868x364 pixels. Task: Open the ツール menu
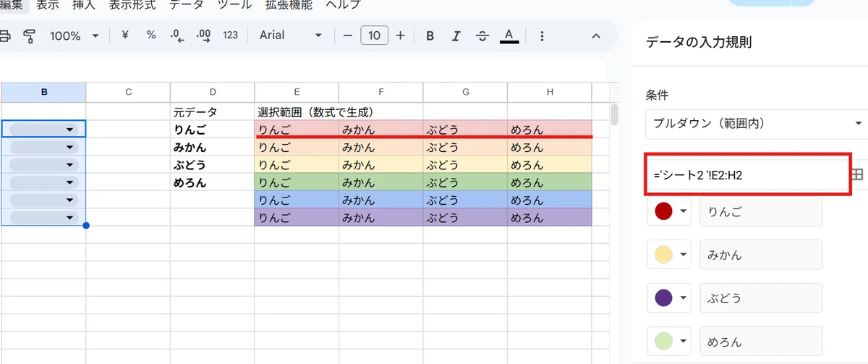pos(234,5)
